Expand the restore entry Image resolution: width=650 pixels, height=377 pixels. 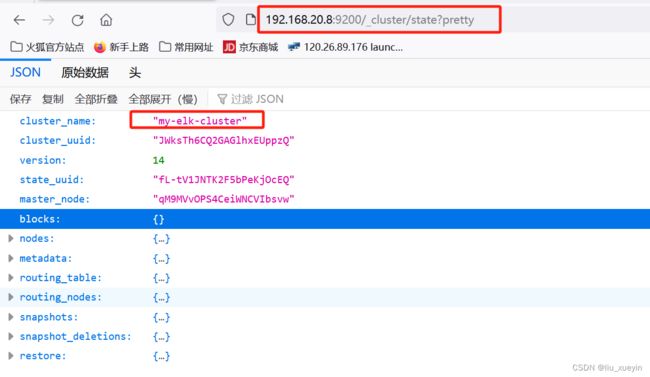(x=11, y=355)
